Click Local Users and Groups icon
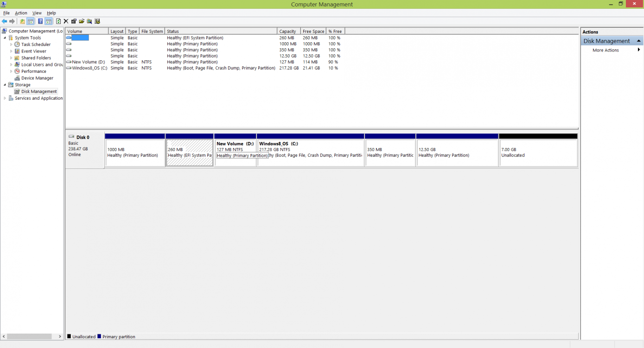 (x=17, y=64)
